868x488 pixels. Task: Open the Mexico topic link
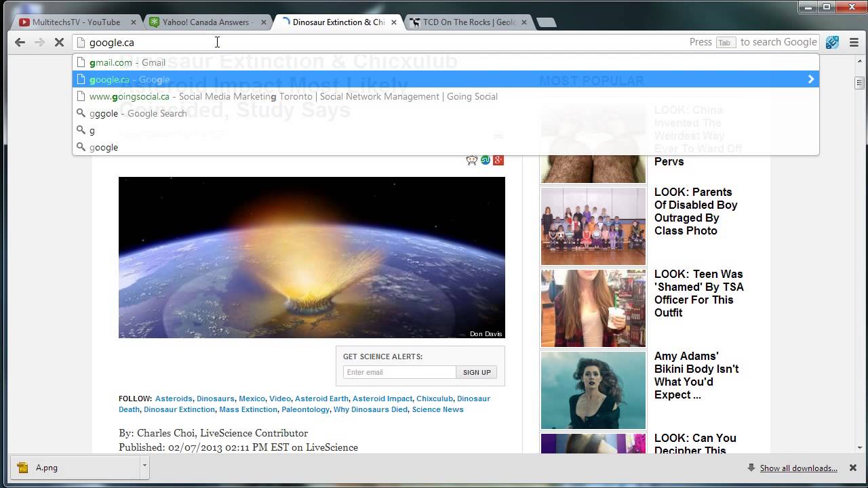point(252,399)
